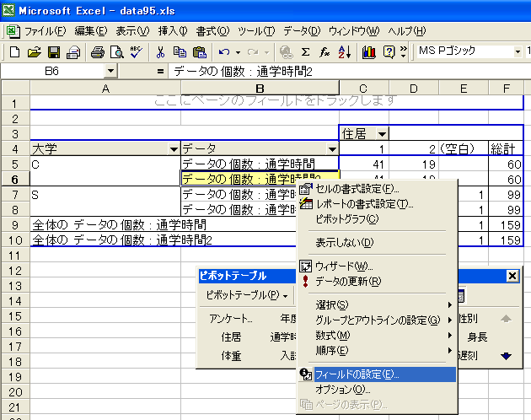This screenshot has width=531, height=420.
Task: Expand the Undo history dropdown arrow
Action: [x=238, y=52]
